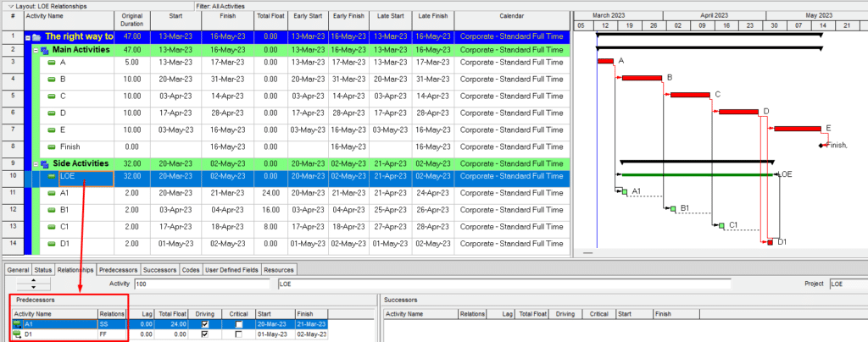Viewport: 868px width, 342px height.
Task: Sort by the Total Float column header
Action: pos(270,16)
